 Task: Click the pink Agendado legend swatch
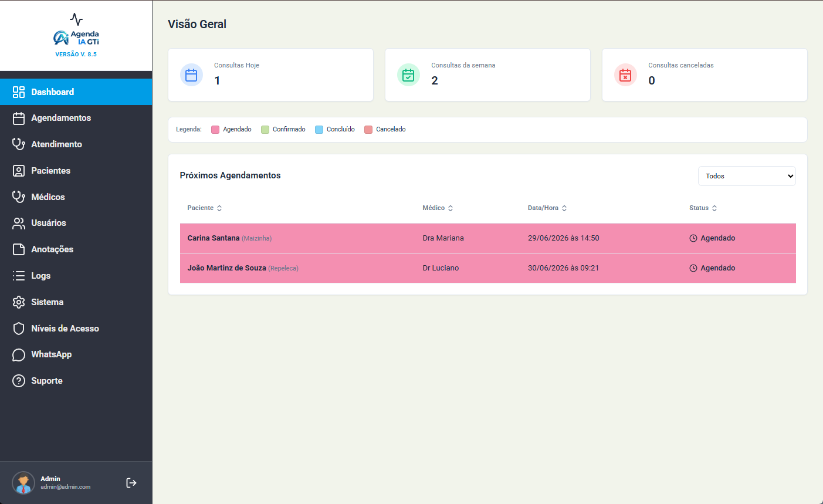tap(215, 130)
